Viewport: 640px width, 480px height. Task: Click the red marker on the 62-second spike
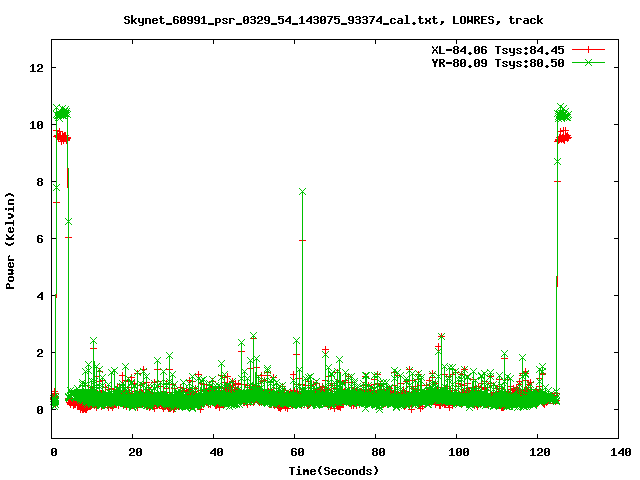tap(302, 240)
